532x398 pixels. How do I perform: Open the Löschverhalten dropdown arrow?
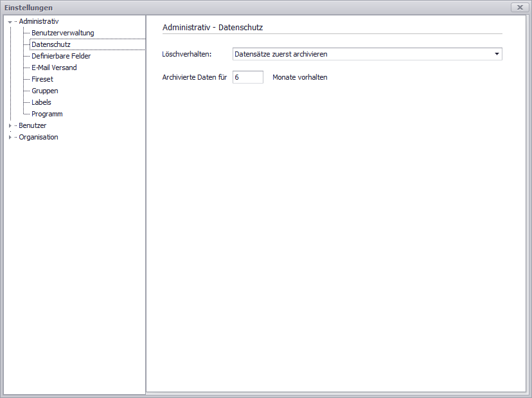(x=497, y=54)
